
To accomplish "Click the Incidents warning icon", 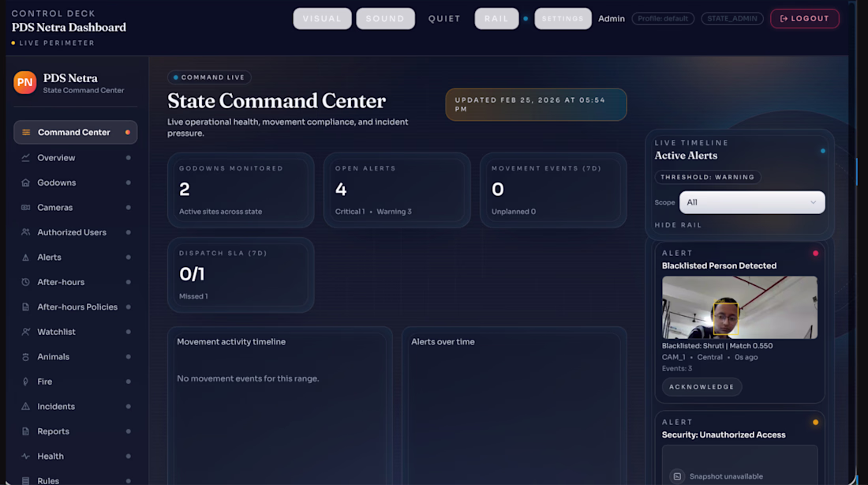I will pos(25,406).
